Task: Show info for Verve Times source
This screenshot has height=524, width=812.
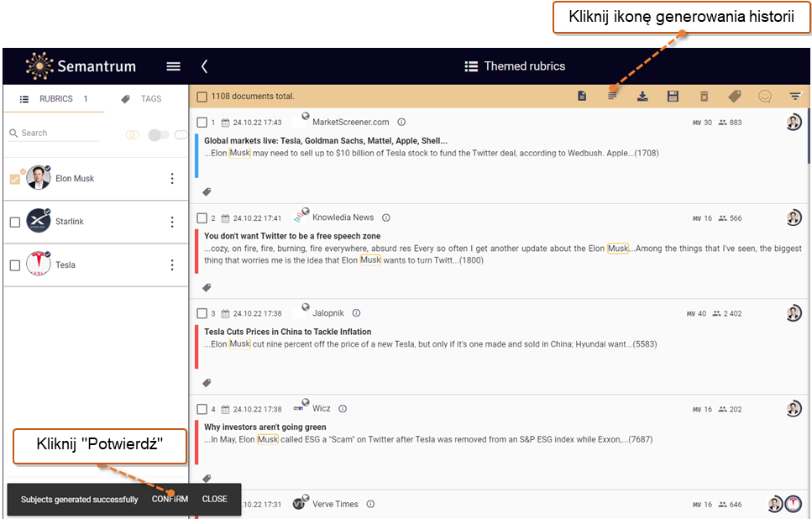Action: 370,504
